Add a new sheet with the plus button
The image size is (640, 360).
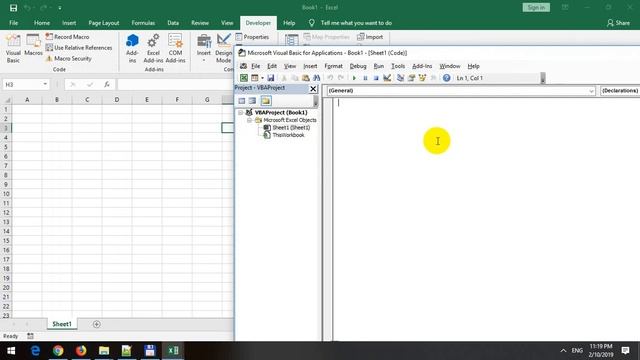pyautogui.click(x=97, y=324)
